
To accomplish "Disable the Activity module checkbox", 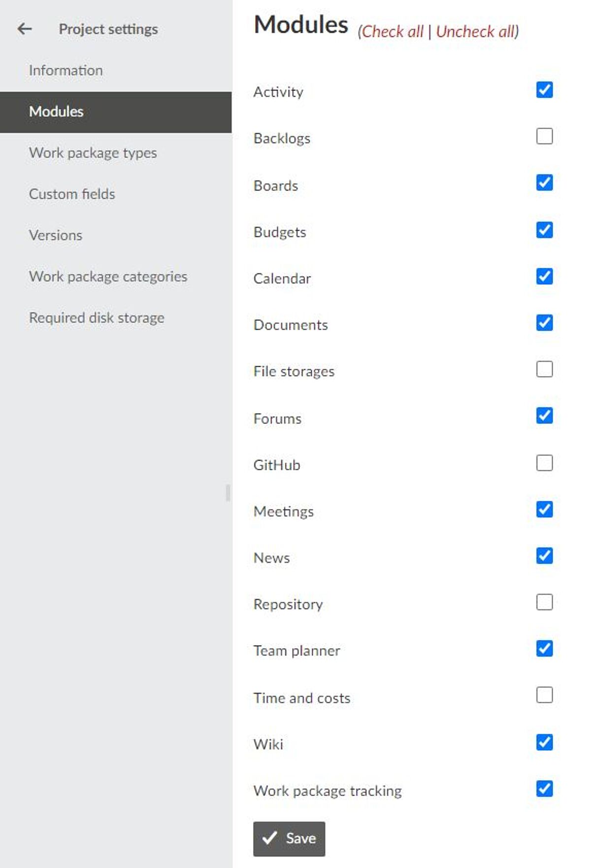I will click(x=544, y=90).
